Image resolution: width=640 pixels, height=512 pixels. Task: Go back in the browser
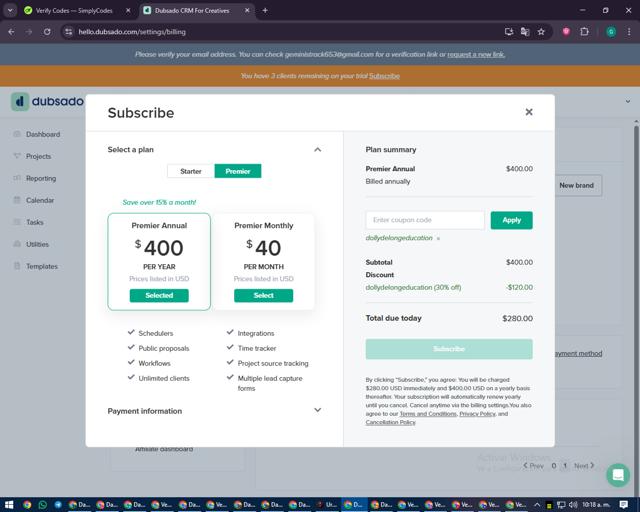tap(11, 32)
